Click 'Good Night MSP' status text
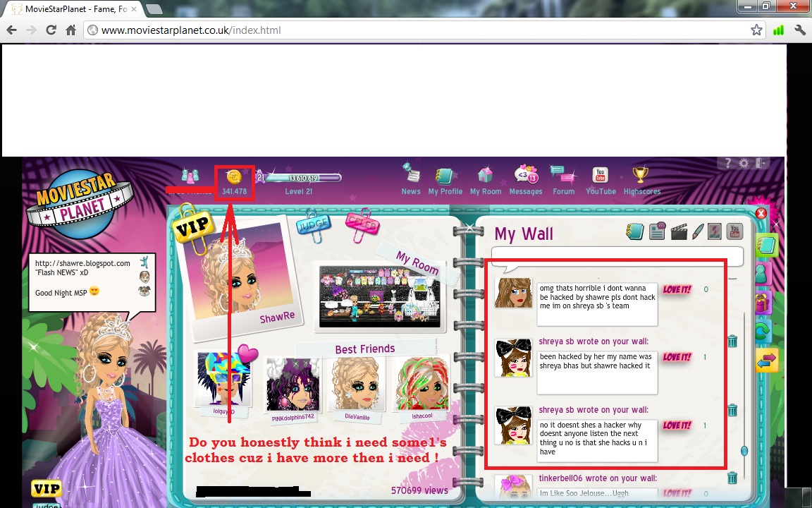 (x=61, y=293)
